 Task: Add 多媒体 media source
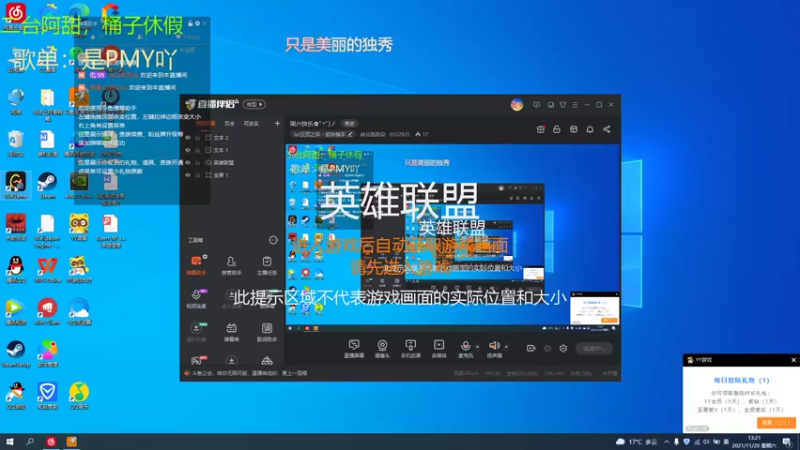click(439, 348)
